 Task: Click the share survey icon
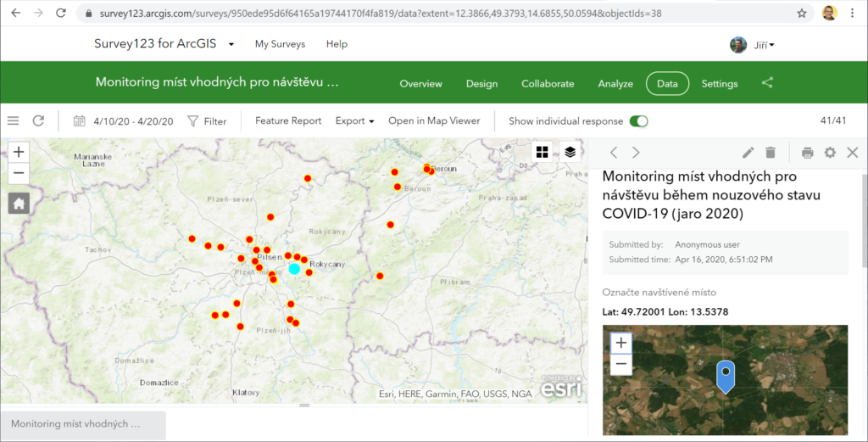767,83
